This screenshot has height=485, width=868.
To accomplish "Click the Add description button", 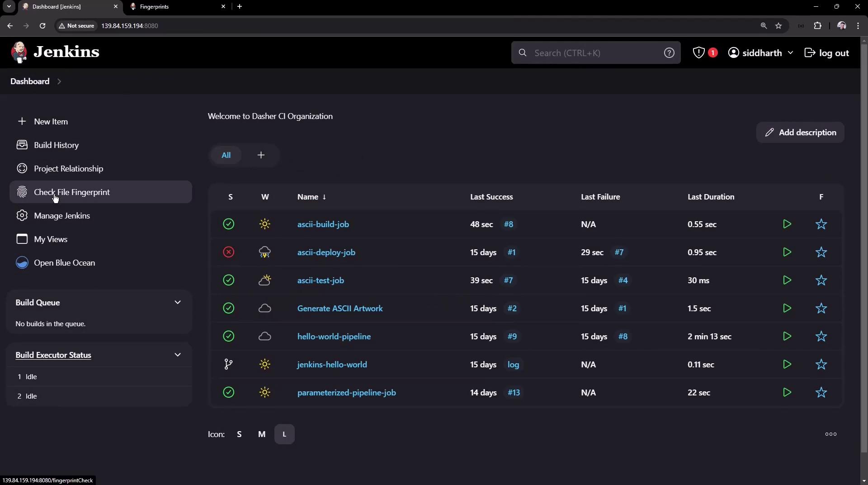I will click(x=800, y=133).
